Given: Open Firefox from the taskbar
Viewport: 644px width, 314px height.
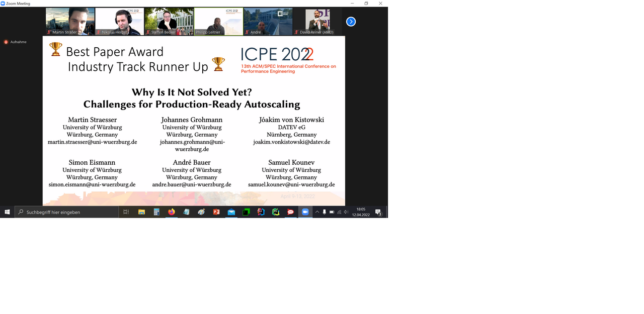Looking at the screenshot, I should (172, 212).
